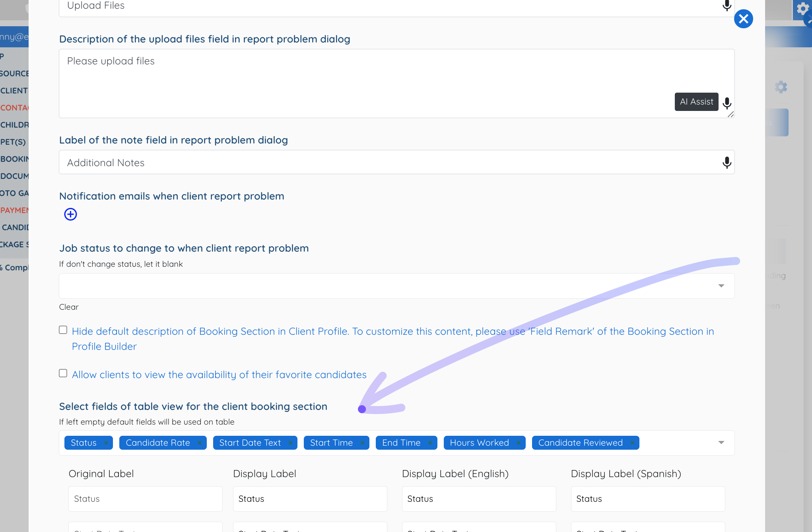Remove the Status tag from selected fields
The height and width of the screenshot is (532, 812).
tap(106, 443)
